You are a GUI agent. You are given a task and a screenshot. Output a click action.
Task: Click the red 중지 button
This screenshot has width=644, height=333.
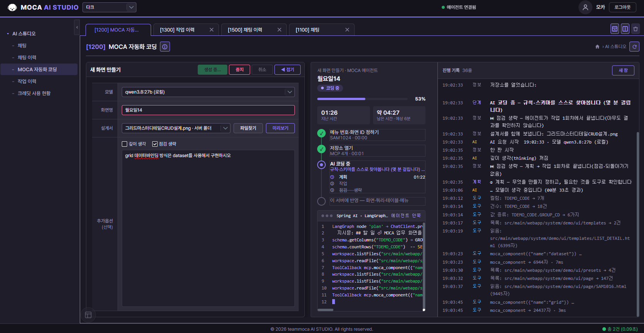point(239,70)
